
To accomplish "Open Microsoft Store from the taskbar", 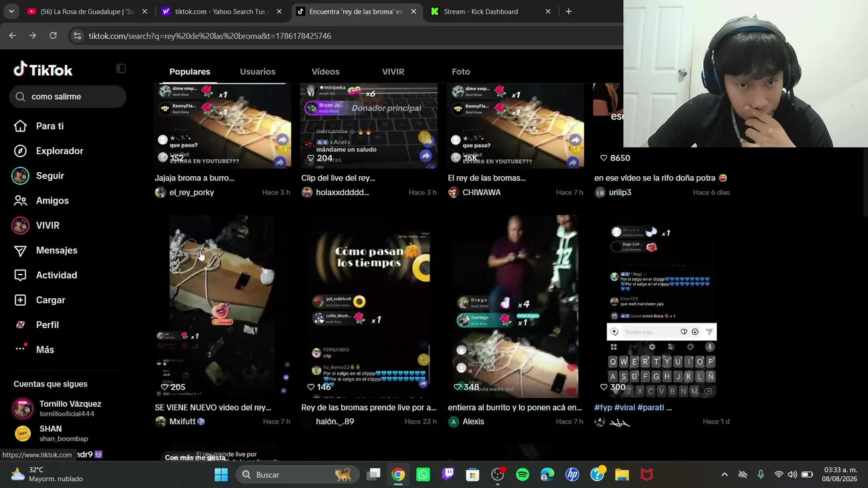I will [x=473, y=474].
